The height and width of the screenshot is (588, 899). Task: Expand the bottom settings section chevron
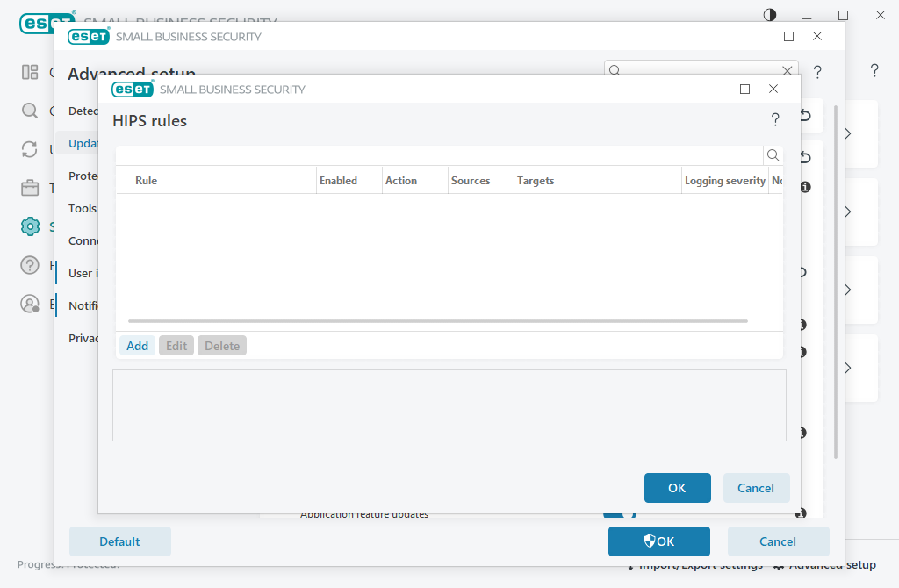[845, 368]
